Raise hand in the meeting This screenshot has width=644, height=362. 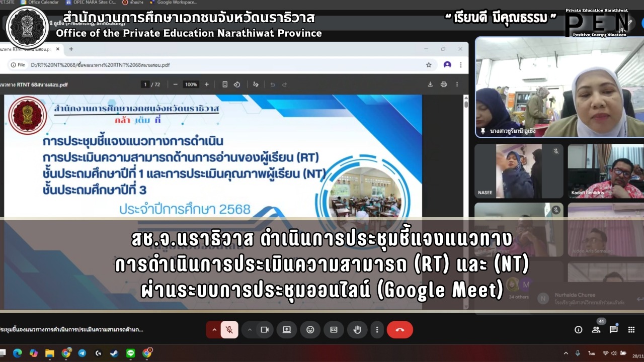coord(357,330)
